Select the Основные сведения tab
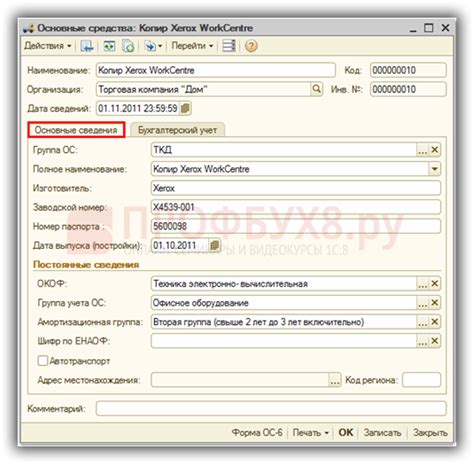 pos(76,130)
